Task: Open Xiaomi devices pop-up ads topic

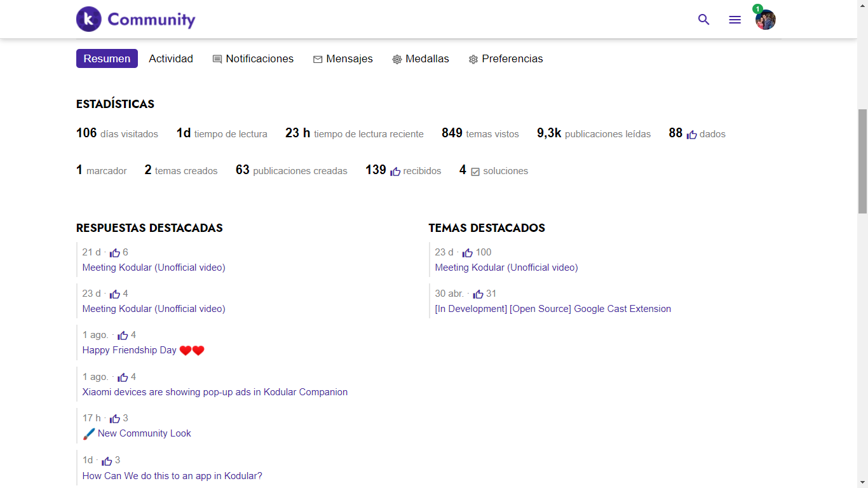Action: (215, 392)
